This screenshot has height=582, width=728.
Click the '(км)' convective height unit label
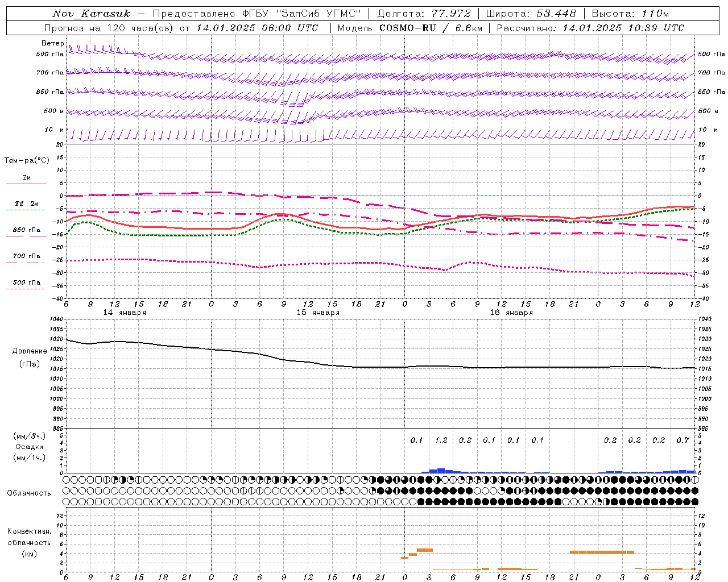[x=29, y=554]
